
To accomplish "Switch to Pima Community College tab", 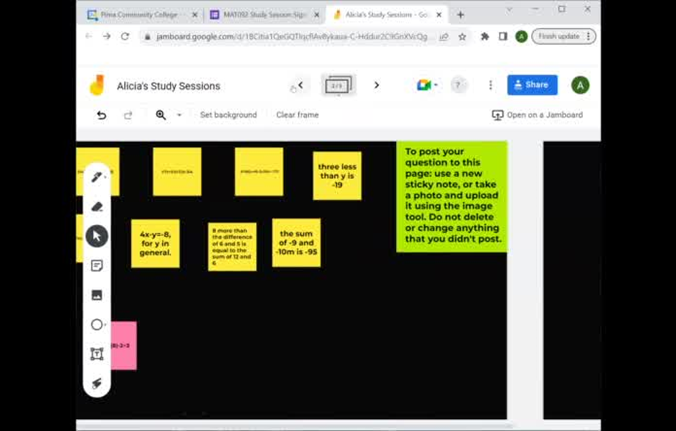I will pyautogui.click(x=136, y=15).
